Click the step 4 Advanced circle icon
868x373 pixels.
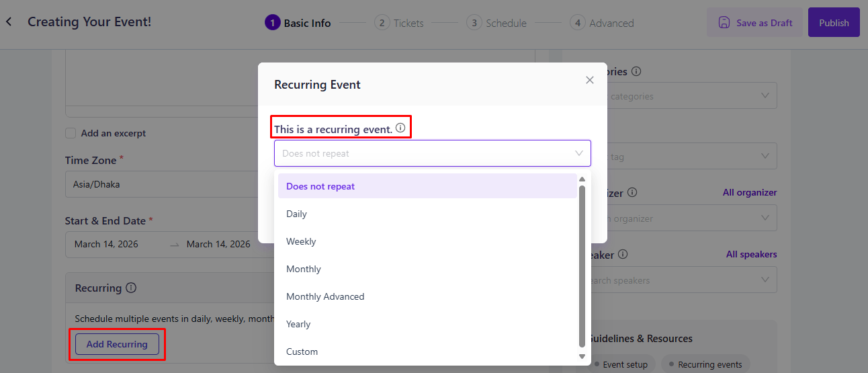point(577,23)
